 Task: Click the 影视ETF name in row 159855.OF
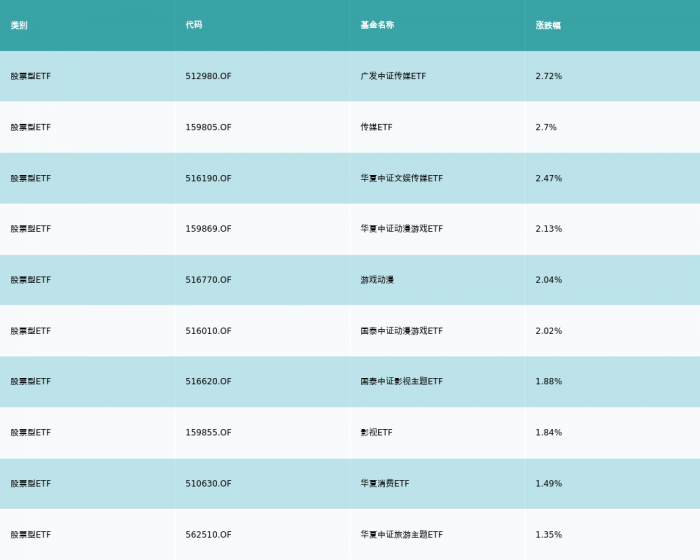(376, 432)
